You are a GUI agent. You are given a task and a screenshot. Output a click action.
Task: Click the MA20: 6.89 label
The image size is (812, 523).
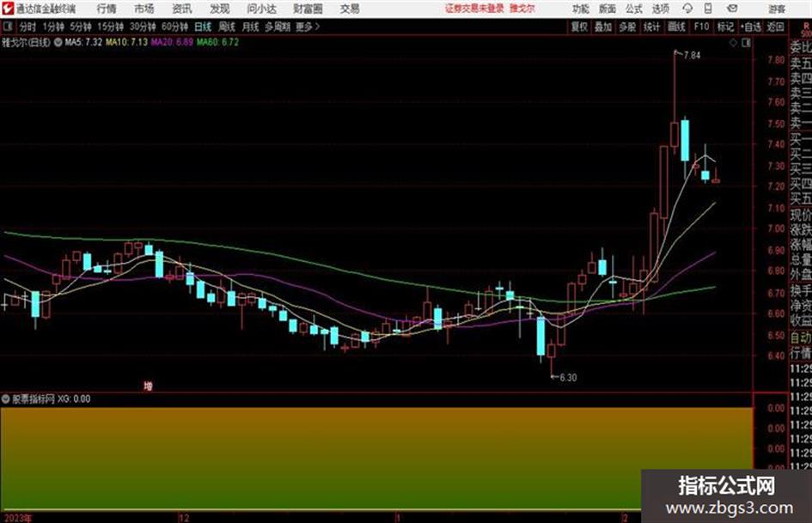(172, 42)
